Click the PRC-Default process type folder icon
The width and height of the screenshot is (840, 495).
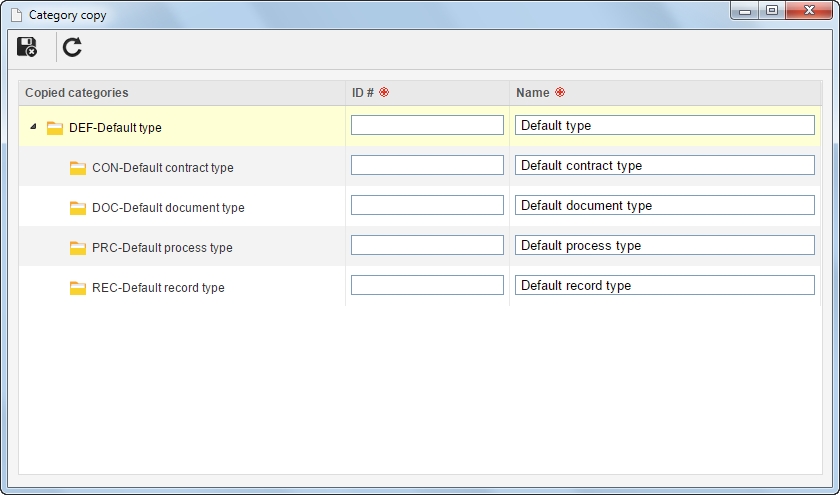[x=78, y=248]
